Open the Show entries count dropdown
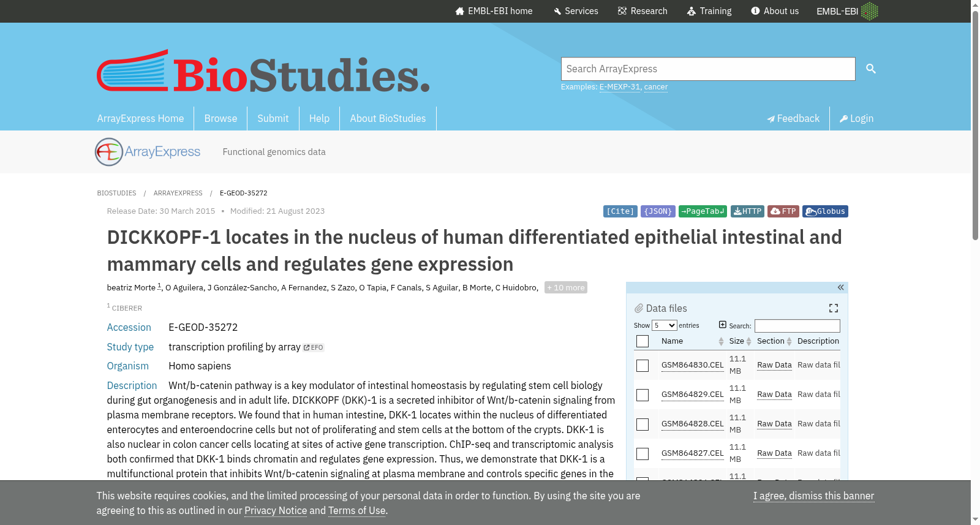The height and width of the screenshot is (525, 980). point(664,325)
